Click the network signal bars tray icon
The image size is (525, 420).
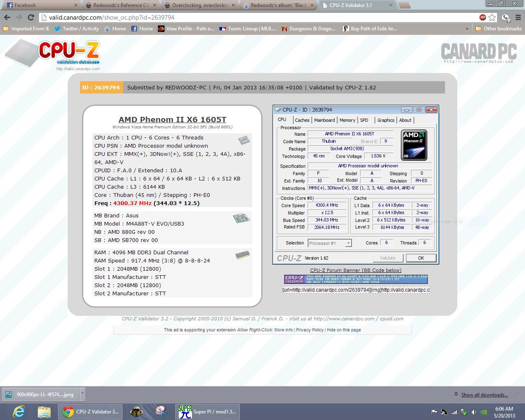pyautogui.click(x=454, y=412)
